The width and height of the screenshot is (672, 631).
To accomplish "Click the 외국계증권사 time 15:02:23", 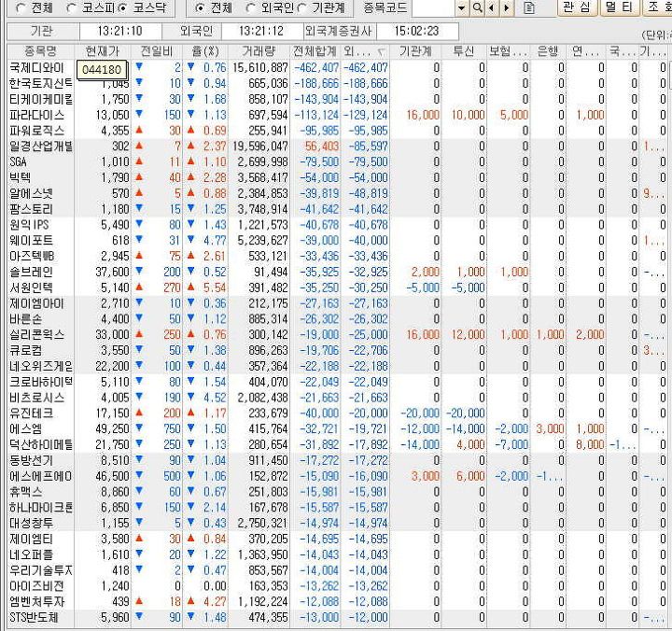I will tap(416, 32).
